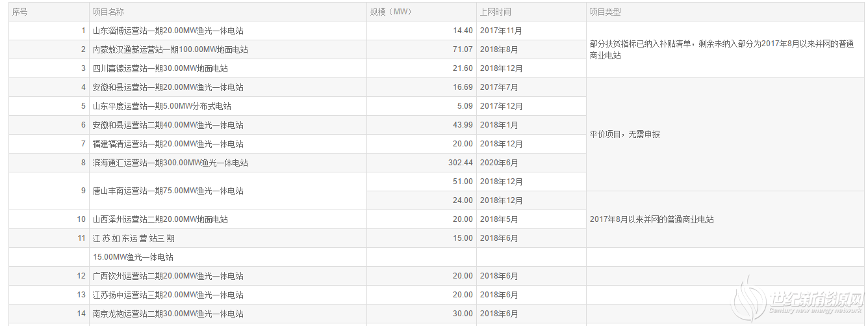This screenshot has width=868, height=326.
Task: Click the 2020年6月 grid date cell
Action: (531, 163)
